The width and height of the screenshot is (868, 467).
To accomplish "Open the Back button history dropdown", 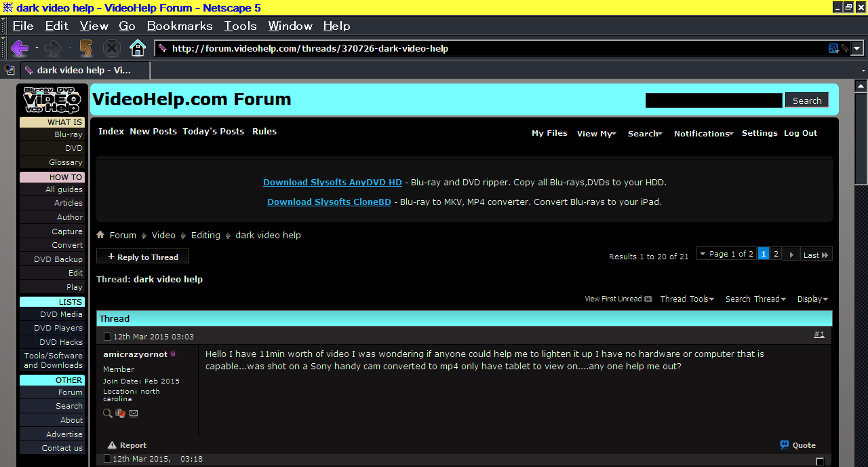I will (x=36, y=48).
